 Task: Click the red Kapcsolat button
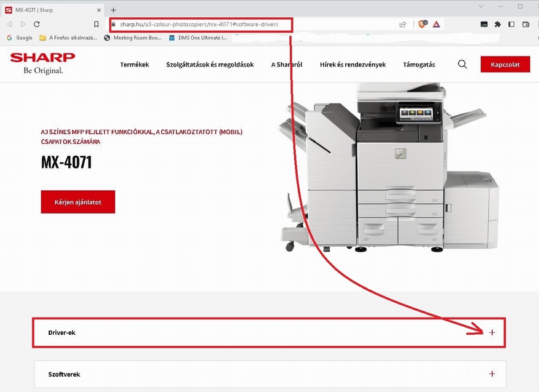tap(505, 64)
